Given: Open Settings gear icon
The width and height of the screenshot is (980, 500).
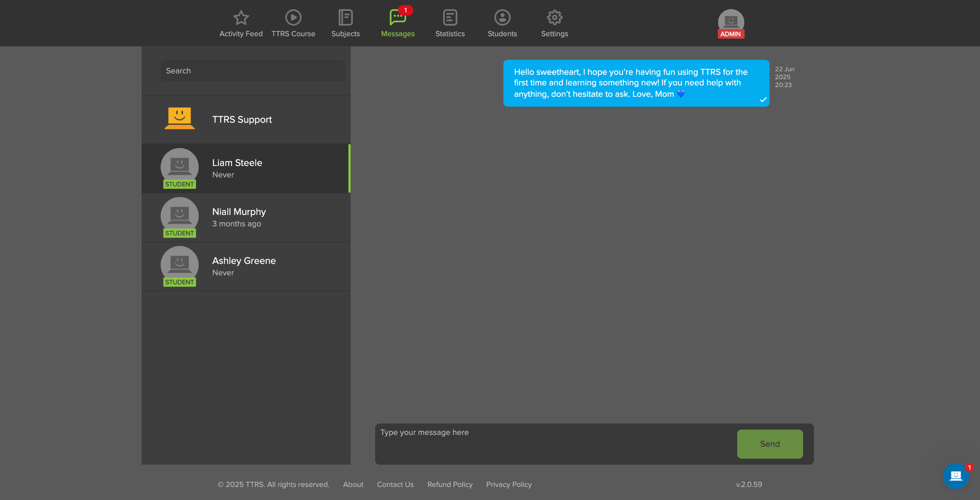Looking at the screenshot, I should [554, 18].
